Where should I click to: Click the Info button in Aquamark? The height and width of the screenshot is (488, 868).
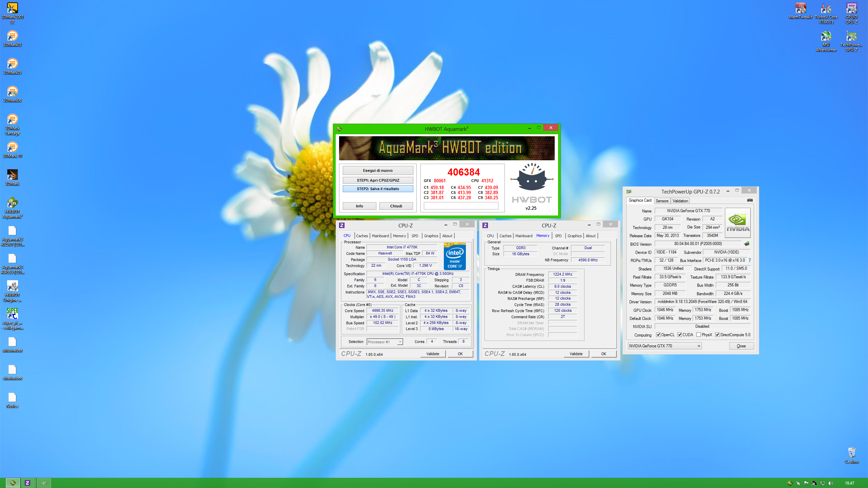click(x=359, y=206)
